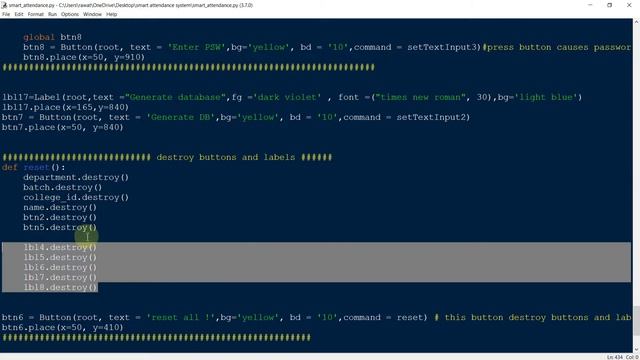
Task: Click the 'Col: 0' status bar entry
Action: point(632,357)
